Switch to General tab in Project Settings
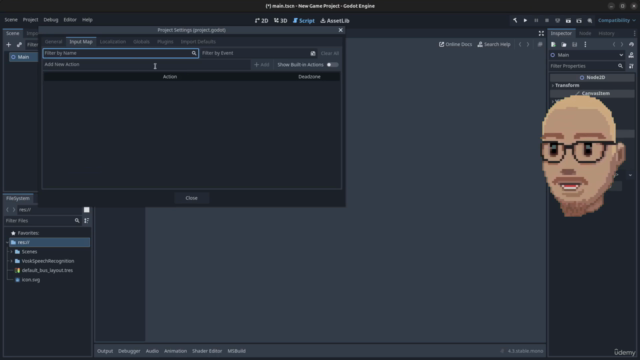 [53, 42]
